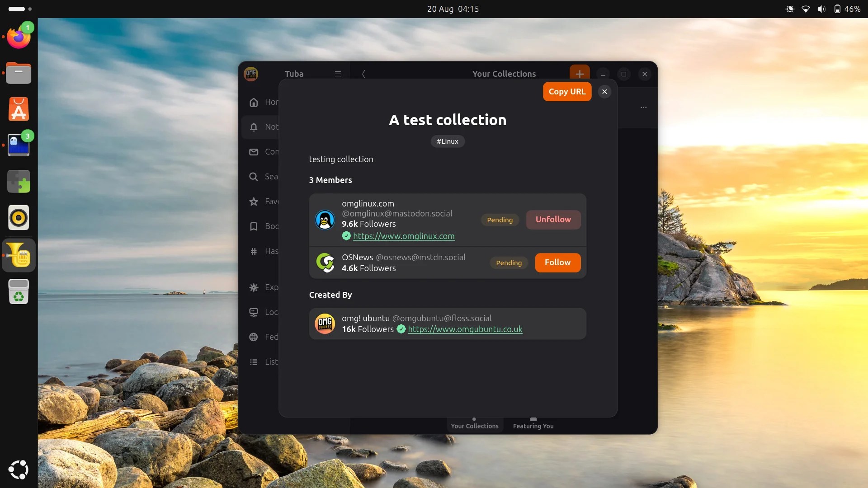868x488 pixels.
Task: Open the battery 46% indicator
Action: coord(847,9)
